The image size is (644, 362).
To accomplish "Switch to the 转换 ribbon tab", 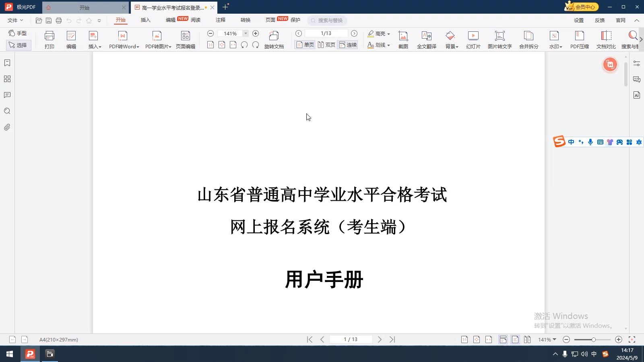I will pos(245,20).
